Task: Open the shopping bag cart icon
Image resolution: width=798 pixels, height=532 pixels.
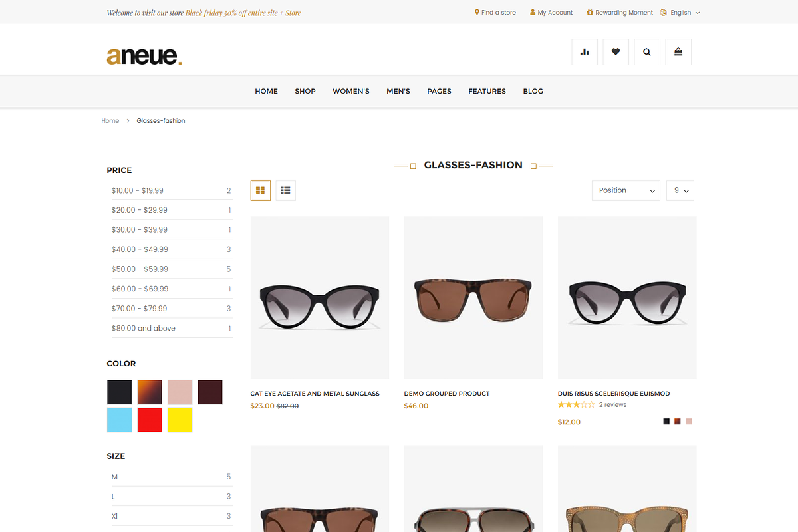Action: (678, 52)
